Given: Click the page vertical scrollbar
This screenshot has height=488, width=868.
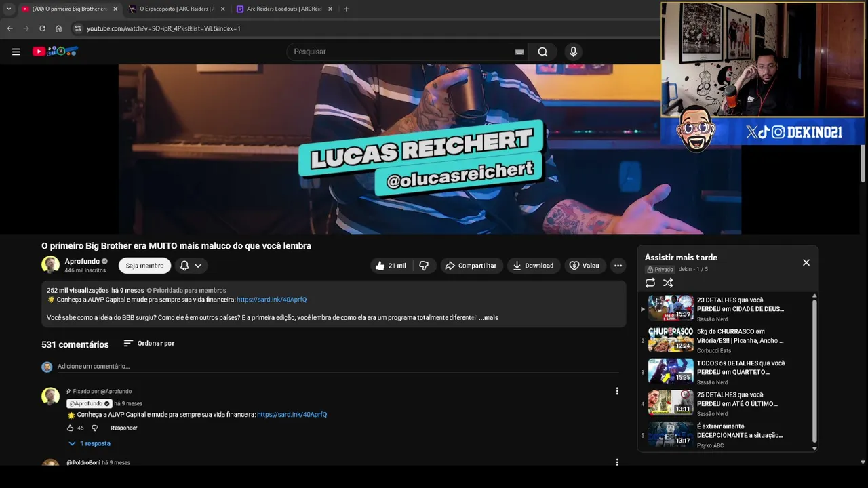Looking at the screenshot, I should click(863, 163).
